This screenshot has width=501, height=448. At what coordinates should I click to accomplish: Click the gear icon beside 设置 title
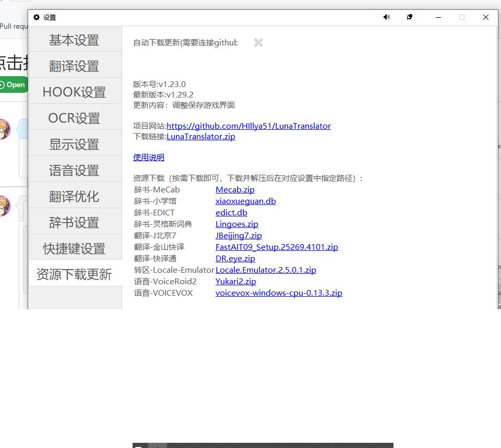[35, 17]
